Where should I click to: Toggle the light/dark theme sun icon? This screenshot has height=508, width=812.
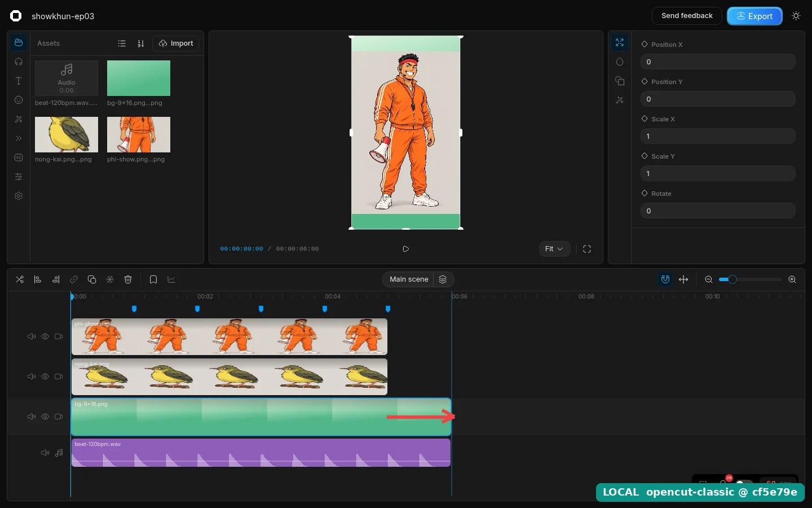coord(796,16)
